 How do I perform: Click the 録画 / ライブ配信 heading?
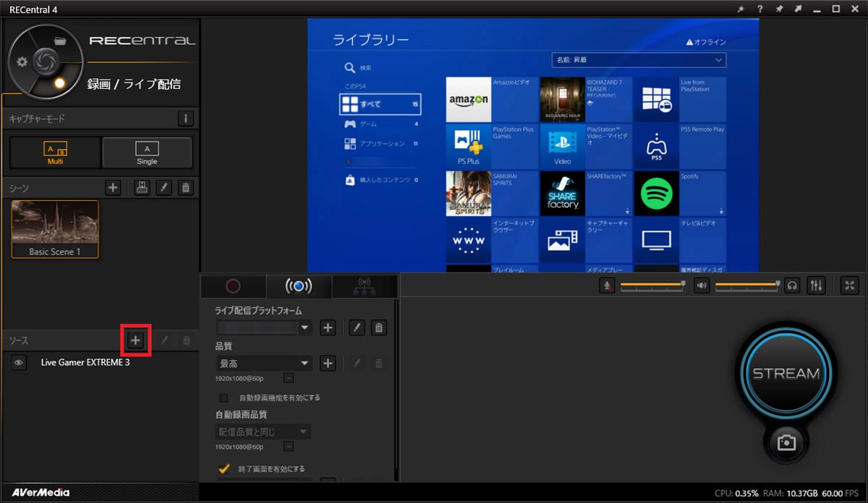coord(134,84)
